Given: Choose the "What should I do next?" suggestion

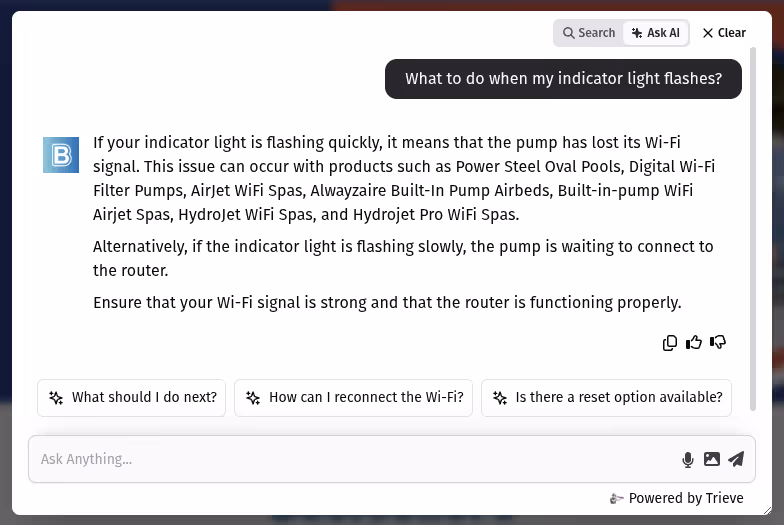Looking at the screenshot, I should pos(132,397).
